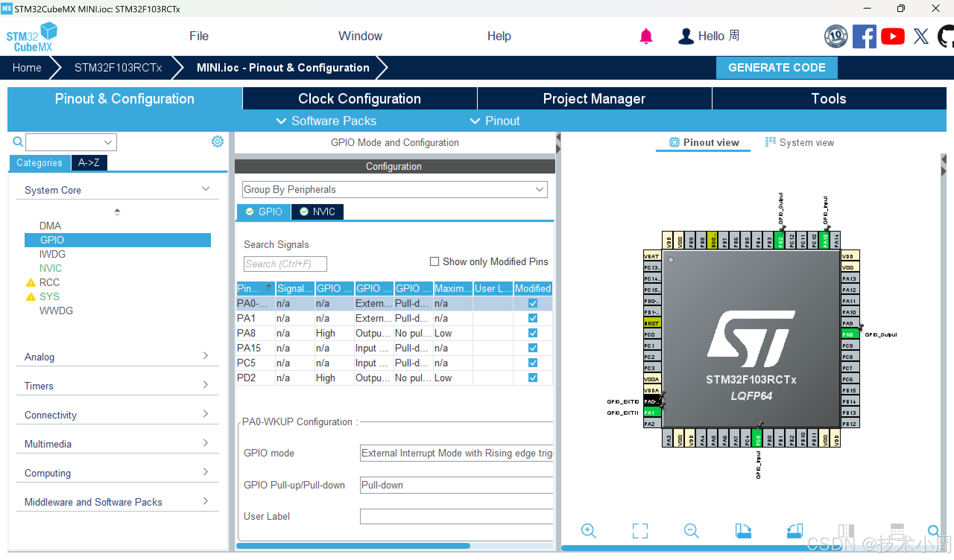The image size is (954, 560).
Task: Open the Facebook icon link
Action: [x=864, y=36]
